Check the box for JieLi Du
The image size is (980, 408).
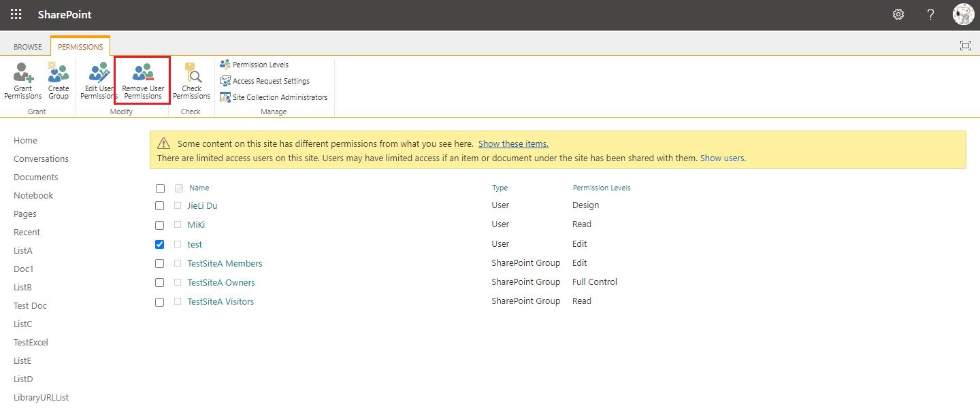pos(160,205)
